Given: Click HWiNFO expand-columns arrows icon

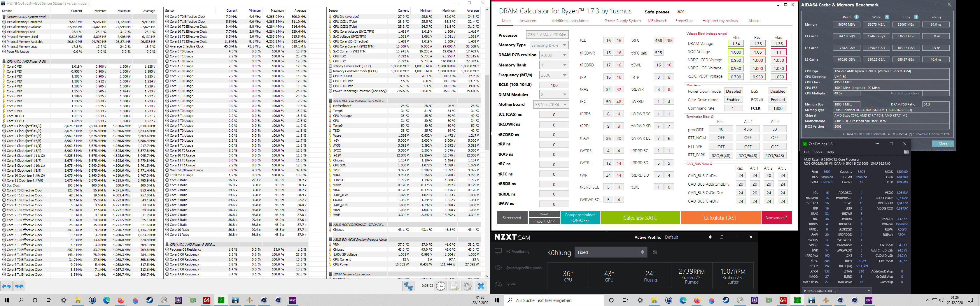Looking at the screenshot, I should click(6, 286).
